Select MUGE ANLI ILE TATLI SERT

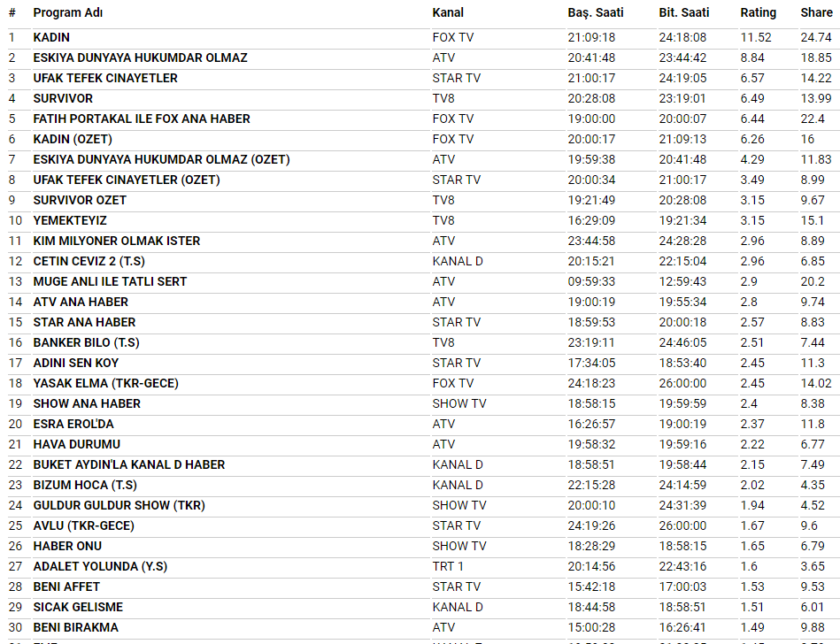[x=110, y=281]
